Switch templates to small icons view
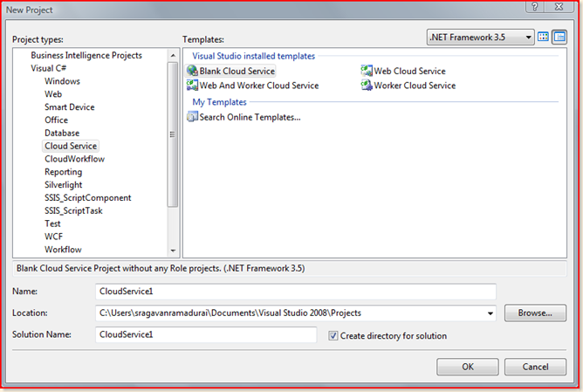Screen dimensions: 583x392 [x=559, y=37]
